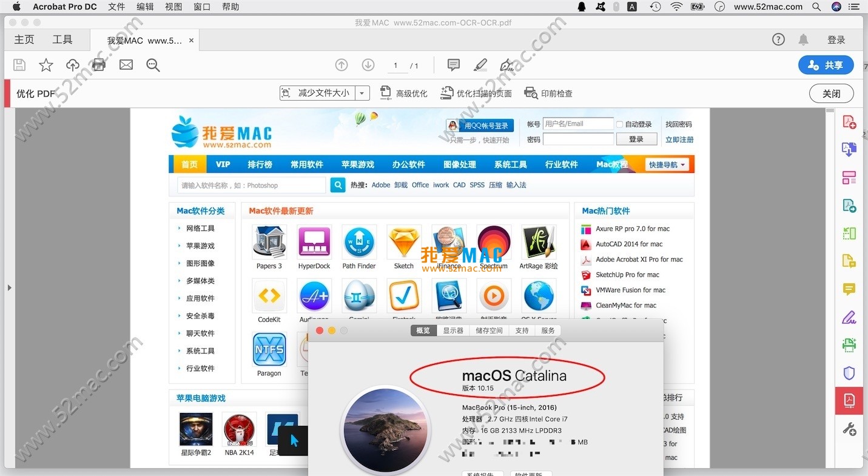Click the Wi-Fi icon in menu bar

click(676, 7)
